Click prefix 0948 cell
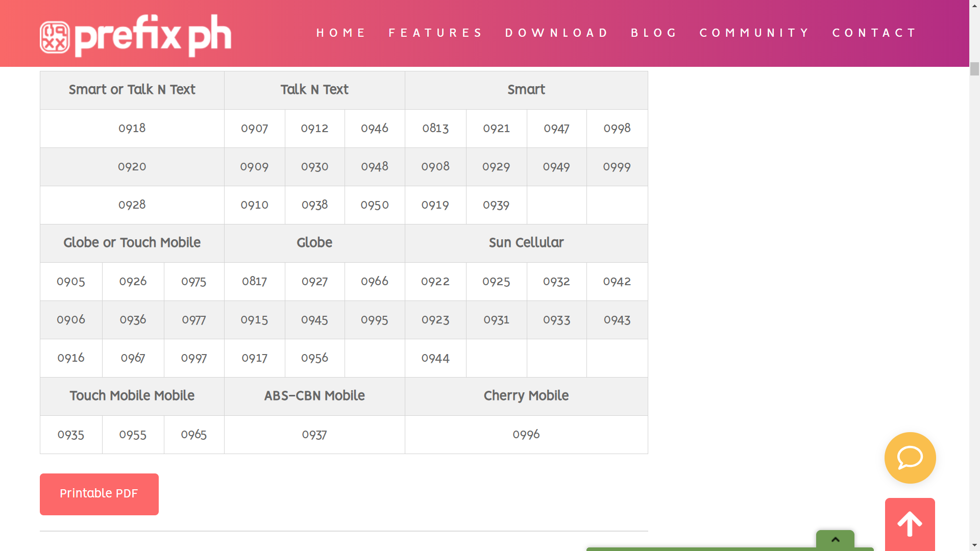Screen dimensions: 980x551 (x=375, y=167)
